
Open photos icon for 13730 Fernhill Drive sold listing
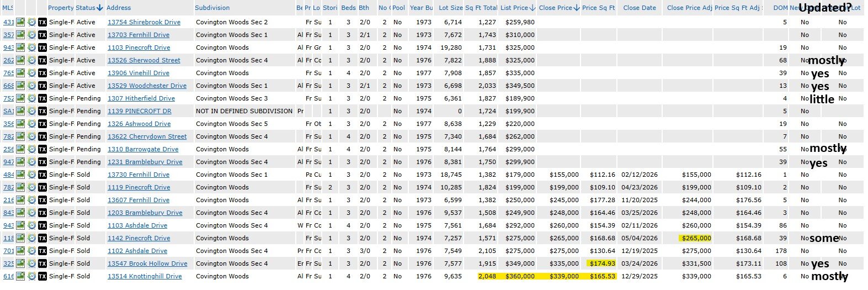pos(20,175)
